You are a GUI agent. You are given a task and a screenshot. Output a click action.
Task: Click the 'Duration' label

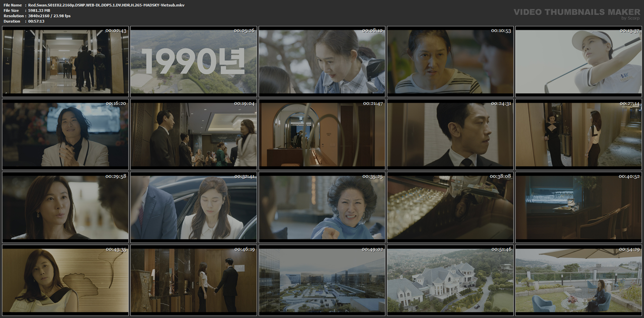pos(12,21)
